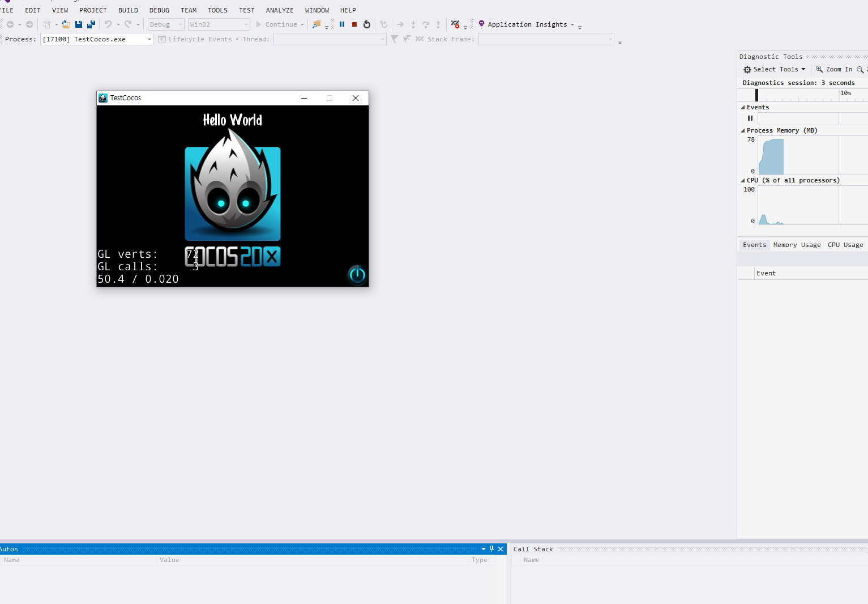The width and height of the screenshot is (868, 604).
Task: Click the Process Memory graph area
Action: 813,156
